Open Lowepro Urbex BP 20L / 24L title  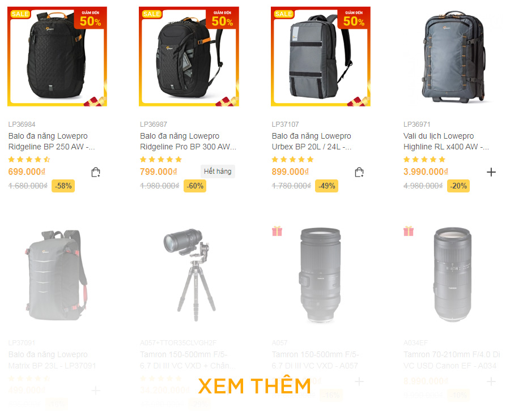click(x=312, y=142)
